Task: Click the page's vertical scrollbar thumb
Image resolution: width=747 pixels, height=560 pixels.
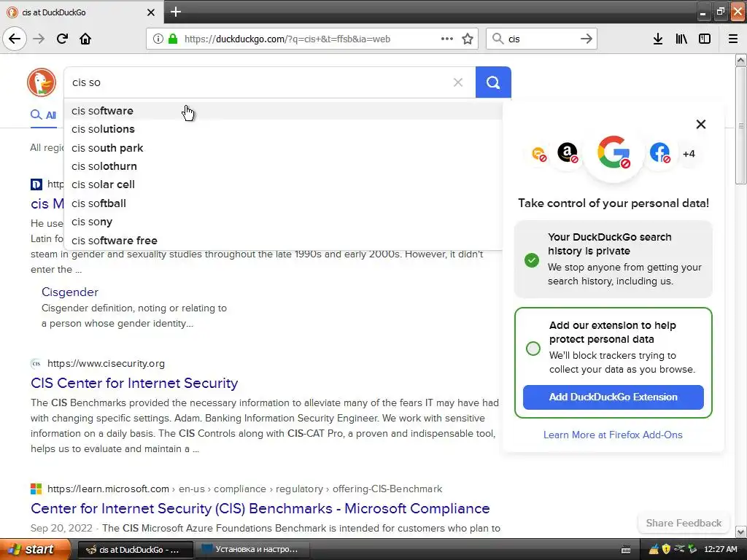Action: [x=740, y=124]
